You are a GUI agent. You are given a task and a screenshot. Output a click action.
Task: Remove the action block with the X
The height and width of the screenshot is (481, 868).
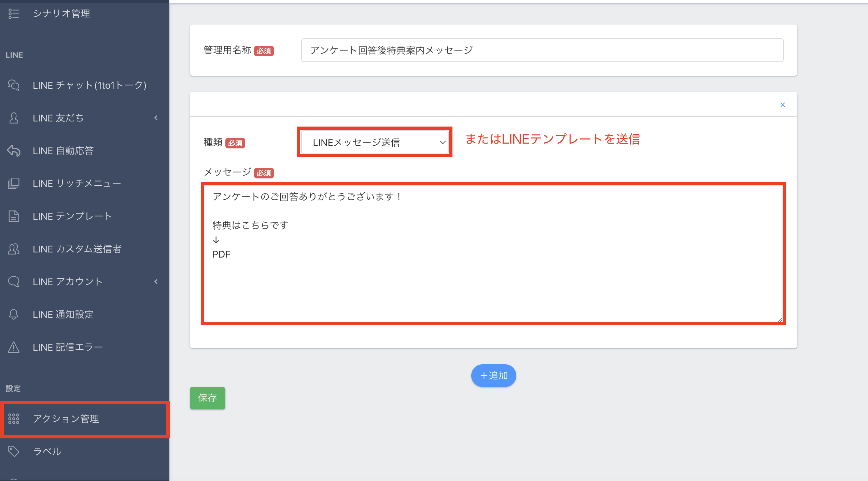pos(783,105)
